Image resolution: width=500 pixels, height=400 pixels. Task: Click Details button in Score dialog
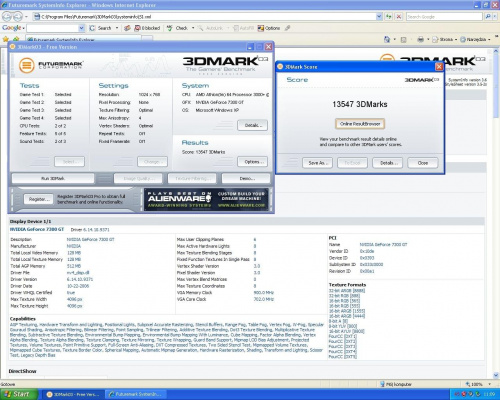pyautogui.click(x=387, y=163)
